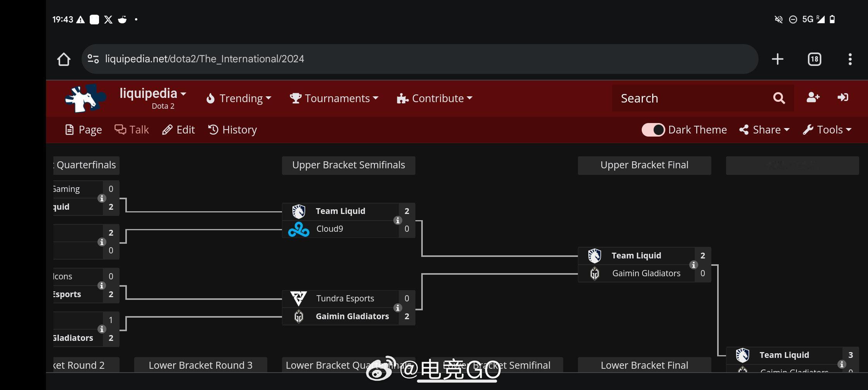Click the Upper Bracket Final header
Screen dimensions: 868x390
[644, 165]
